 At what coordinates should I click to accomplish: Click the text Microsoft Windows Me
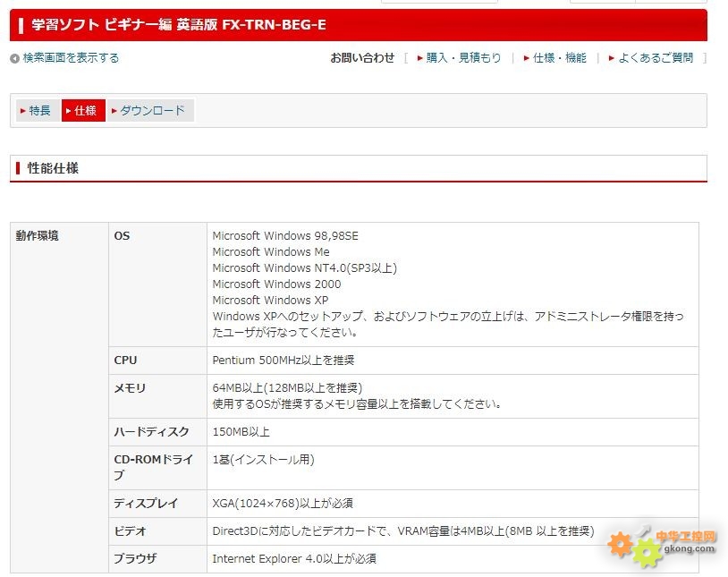[x=271, y=251]
